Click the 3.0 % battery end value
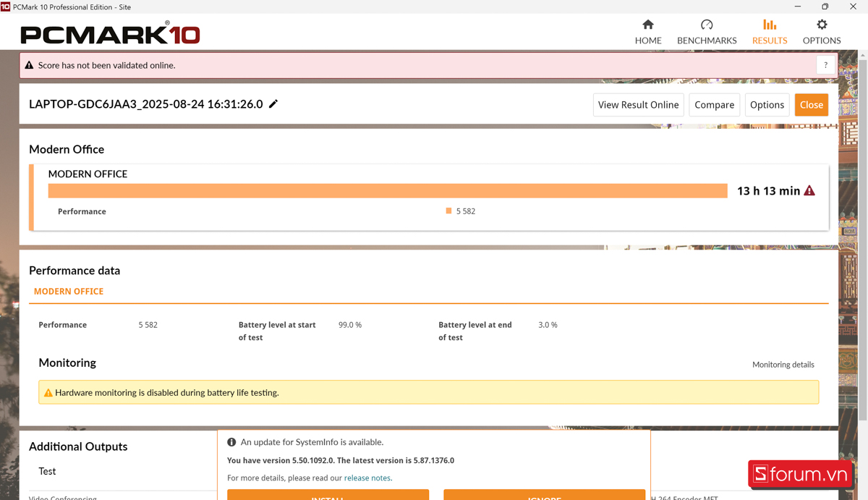Viewport: 868px width, 500px height. click(x=548, y=325)
